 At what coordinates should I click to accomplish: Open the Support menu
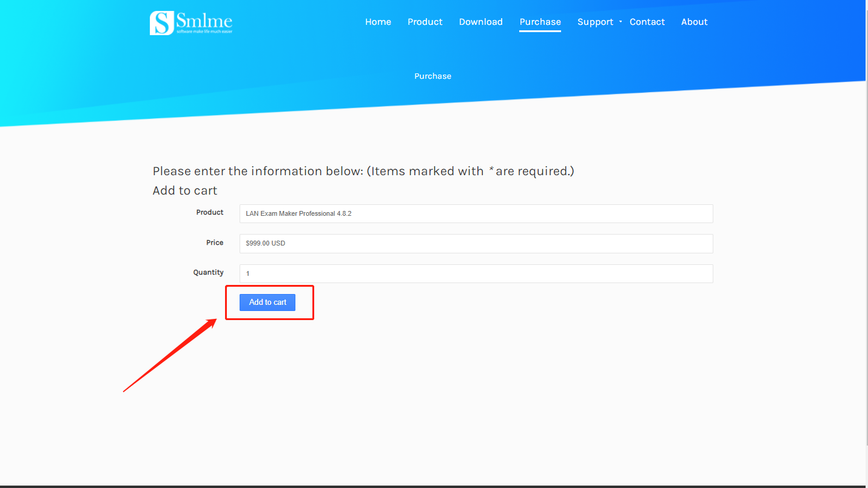pyautogui.click(x=596, y=22)
